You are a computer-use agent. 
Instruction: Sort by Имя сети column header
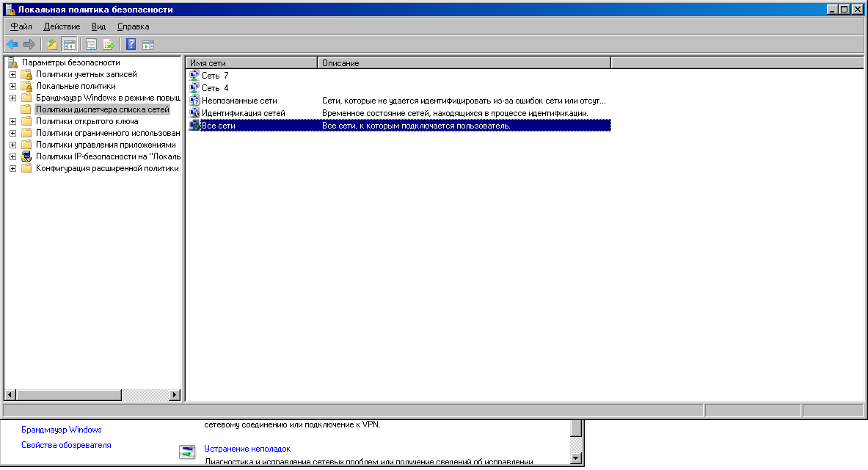point(252,63)
